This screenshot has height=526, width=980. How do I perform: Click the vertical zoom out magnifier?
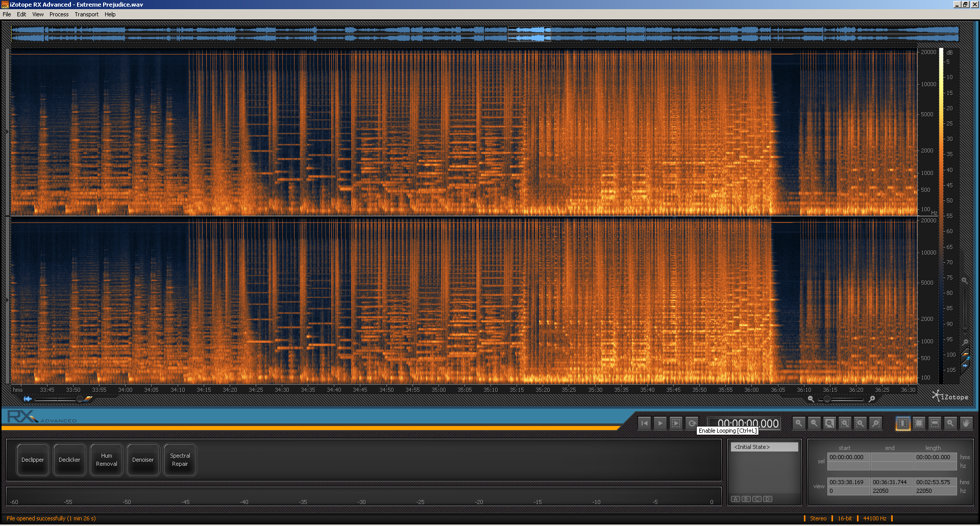click(x=965, y=342)
